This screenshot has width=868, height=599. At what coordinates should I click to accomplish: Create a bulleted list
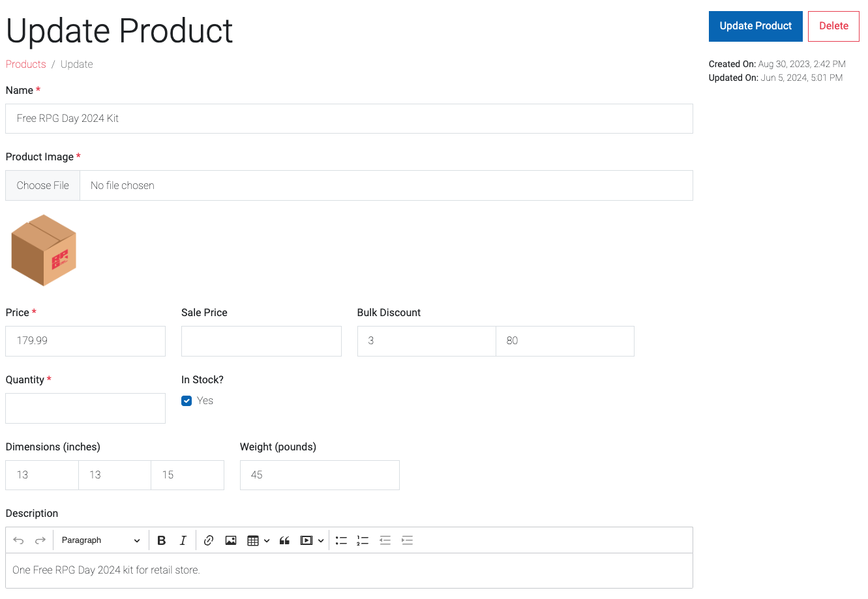[341, 540]
